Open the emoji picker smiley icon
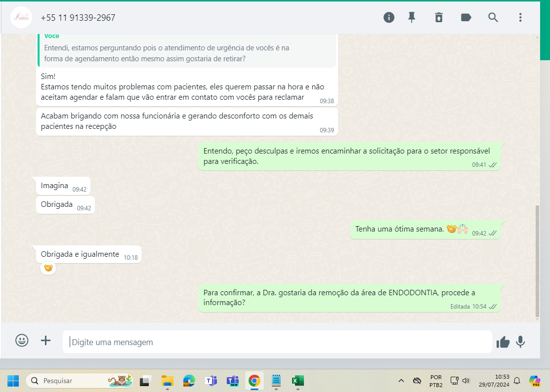The width and height of the screenshot is (550, 392). (x=22, y=341)
